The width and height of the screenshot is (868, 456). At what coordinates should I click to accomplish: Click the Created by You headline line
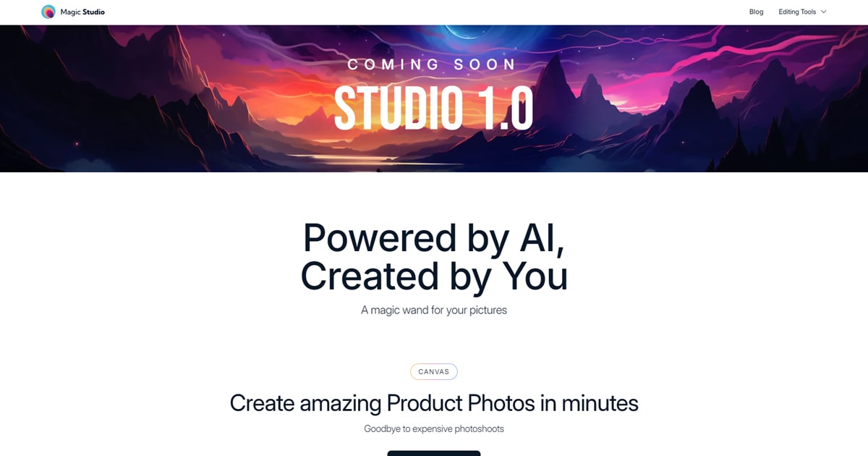[x=434, y=276]
